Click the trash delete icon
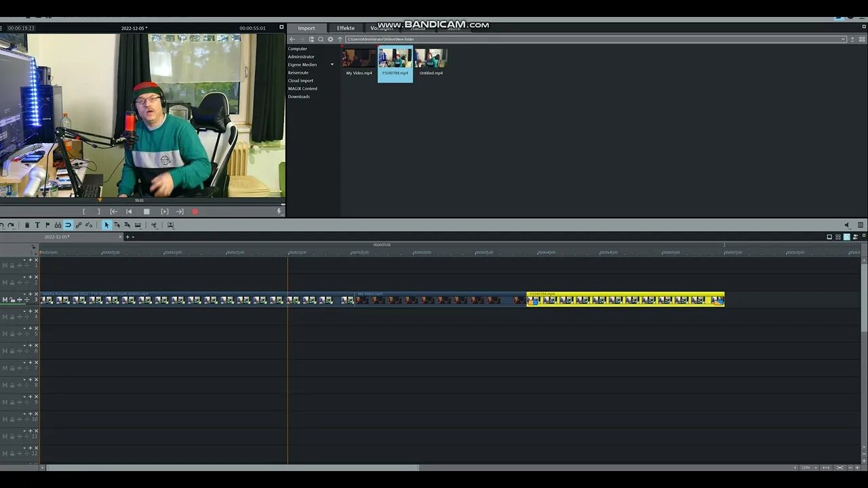This screenshot has width=868, height=488. coord(27,225)
